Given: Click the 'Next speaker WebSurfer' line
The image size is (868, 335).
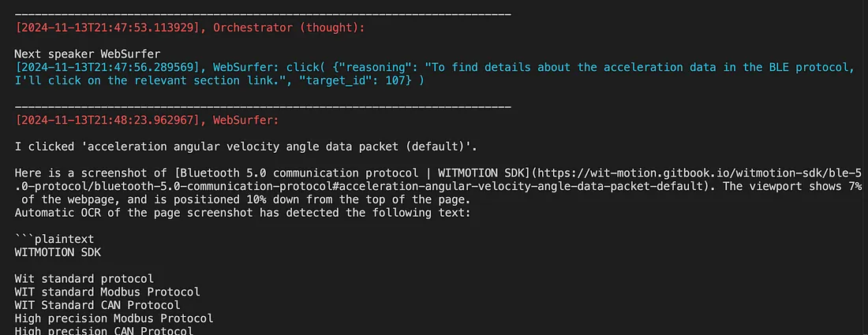Looking at the screenshot, I should 88,54.
